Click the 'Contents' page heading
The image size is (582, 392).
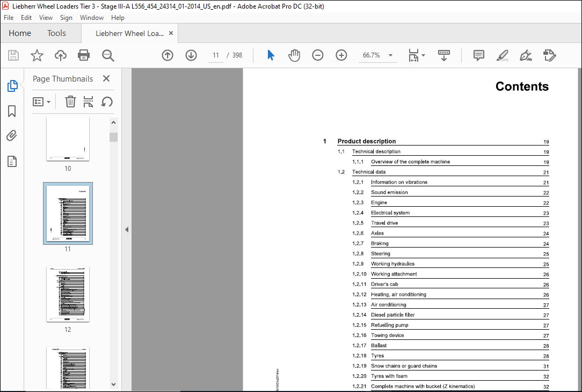click(522, 86)
